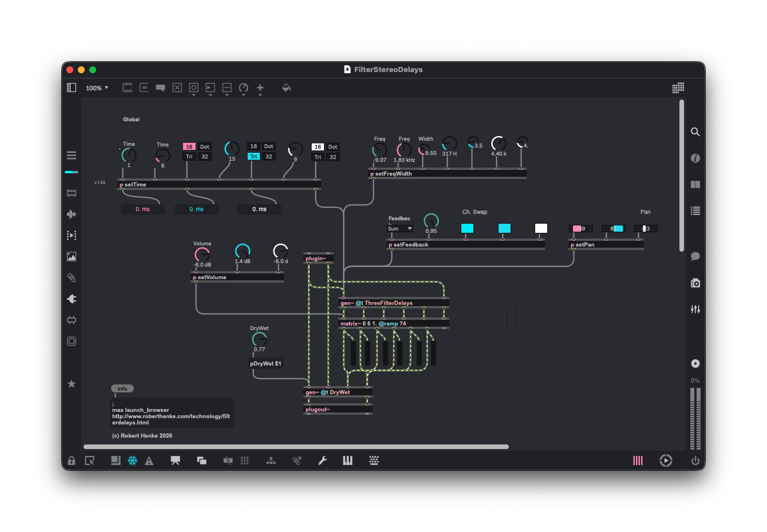Toggle the white Ch. Swap square
The width and height of the screenshot is (767, 532).
click(x=540, y=228)
